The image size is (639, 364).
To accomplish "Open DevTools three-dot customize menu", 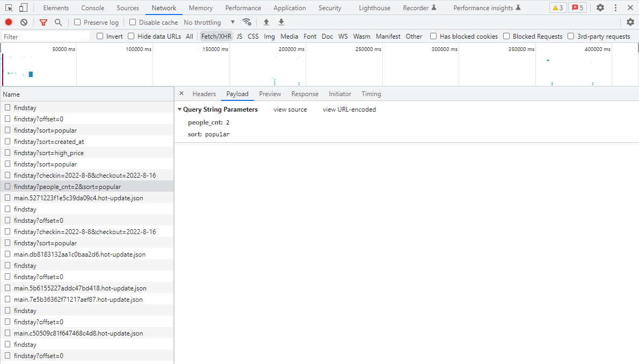I will point(615,8).
